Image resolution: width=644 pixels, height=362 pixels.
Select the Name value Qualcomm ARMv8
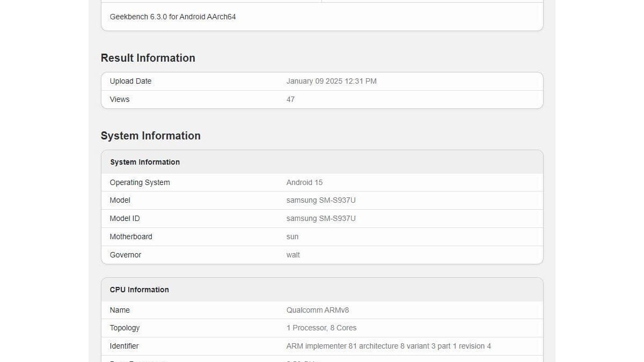(318, 310)
